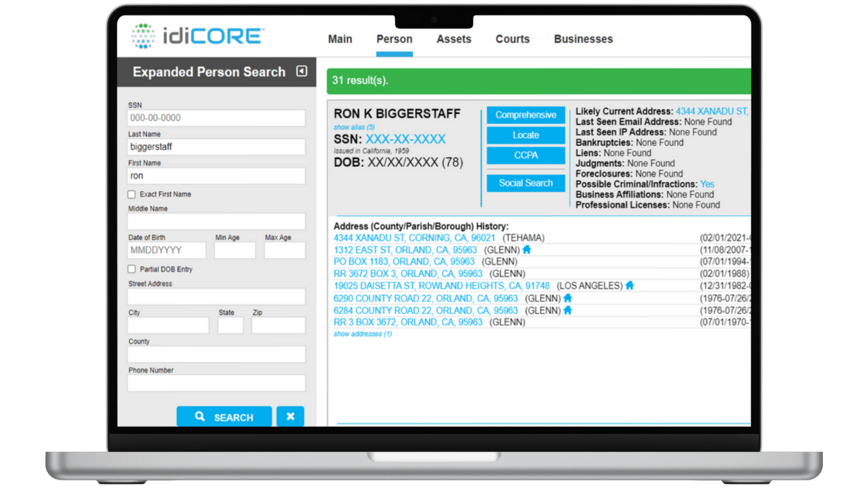
Task: Click the magnifying glass icon on the Search button
Action: pyautogui.click(x=200, y=416)
